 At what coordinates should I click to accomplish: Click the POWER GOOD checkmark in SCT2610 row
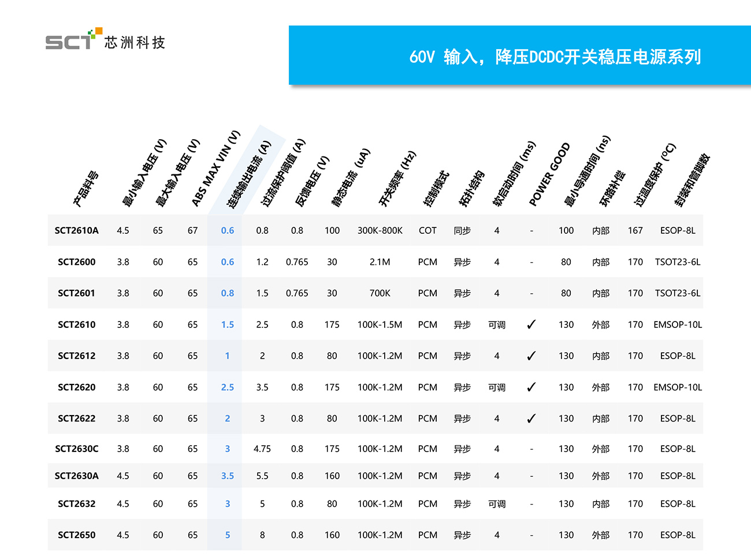point(531,324)
